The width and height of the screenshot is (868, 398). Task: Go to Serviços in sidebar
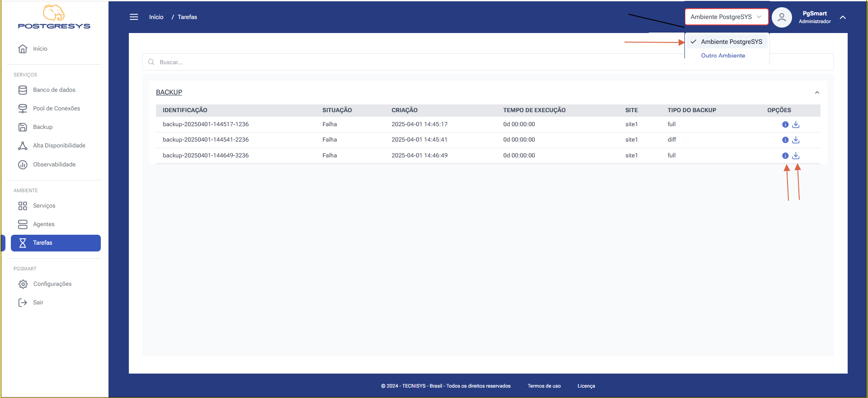pos(44,206)
